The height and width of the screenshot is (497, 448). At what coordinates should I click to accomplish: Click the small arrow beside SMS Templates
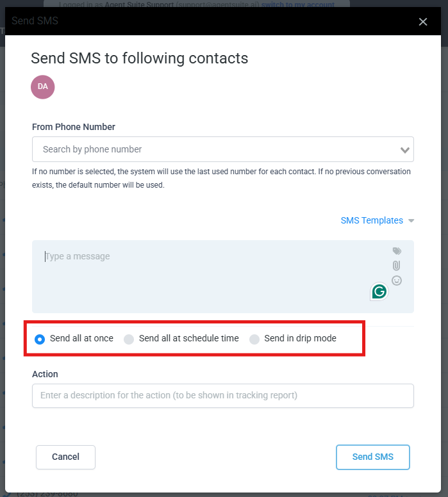pyautogui.click(x=411, y=221)
